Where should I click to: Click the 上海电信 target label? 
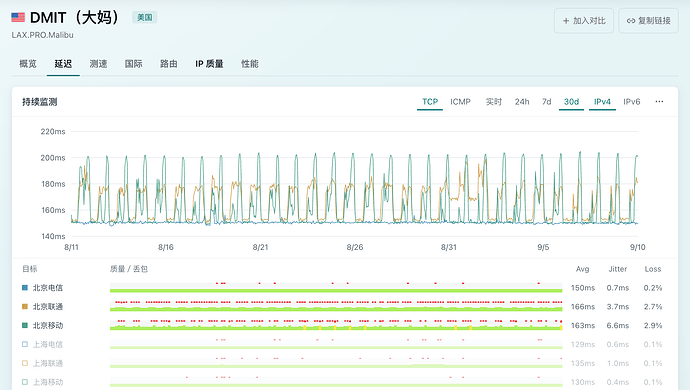pos(48,344)
